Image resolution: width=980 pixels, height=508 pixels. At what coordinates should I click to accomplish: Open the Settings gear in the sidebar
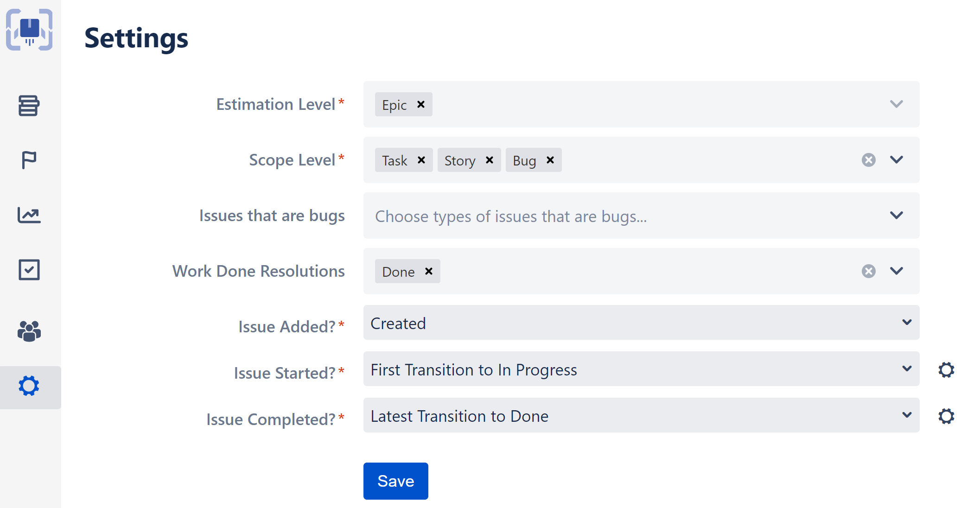click(x=29, y=385)
